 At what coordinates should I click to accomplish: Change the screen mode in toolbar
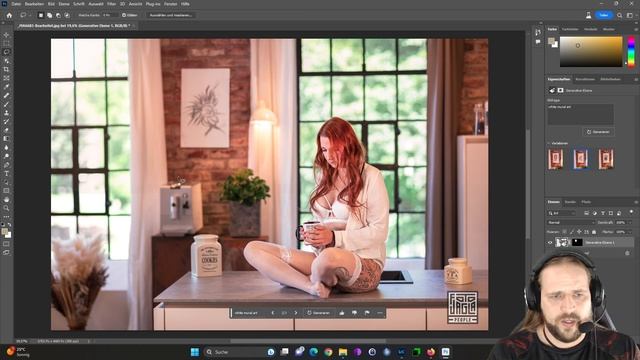pos(6,253)
